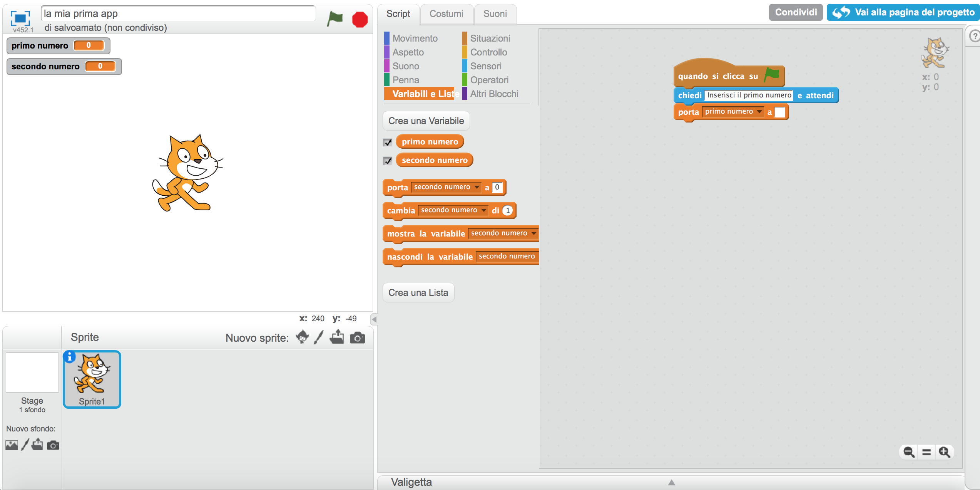This screenshot has height=490, width=980.
Task: Click the nascondi la variabile block
Action: point(461,257)
